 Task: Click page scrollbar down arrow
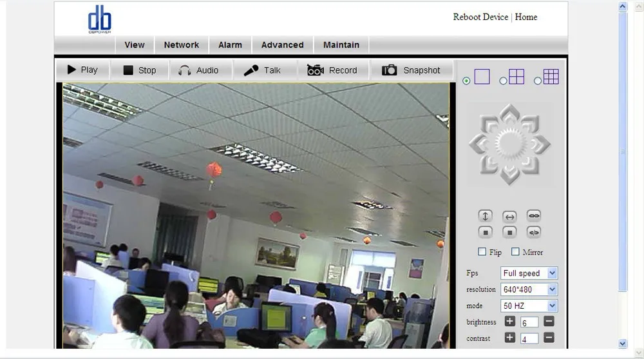tap(623, 344)
